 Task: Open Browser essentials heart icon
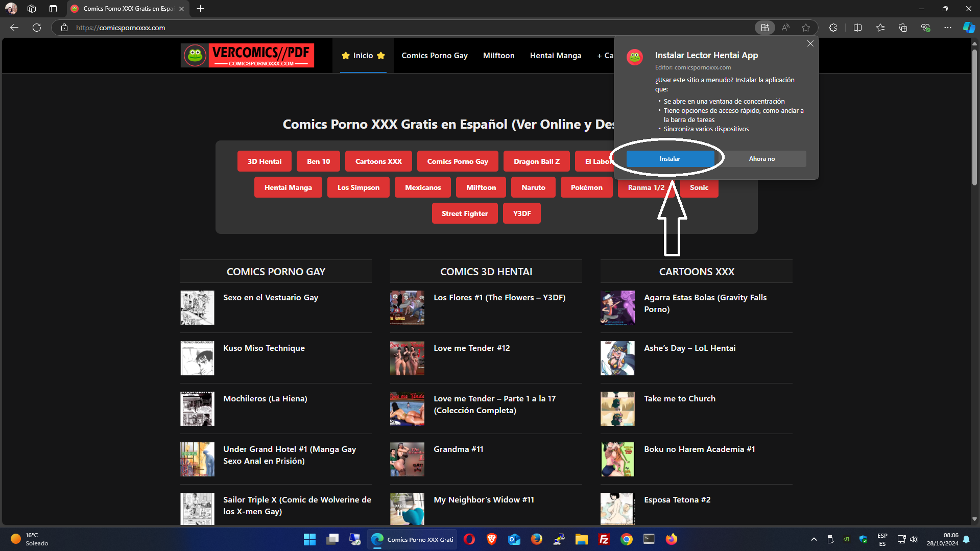pyautogui.click(x=925, y=28)
